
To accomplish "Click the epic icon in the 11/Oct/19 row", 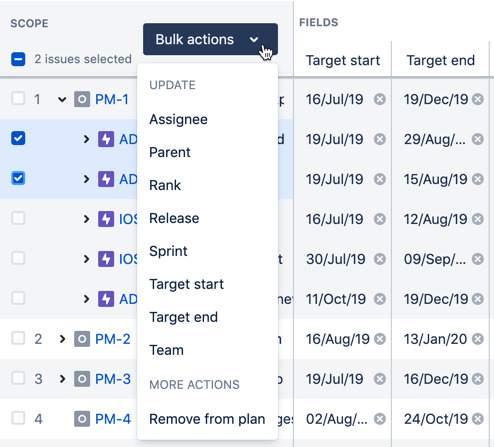I will click(x=106, y=299).
